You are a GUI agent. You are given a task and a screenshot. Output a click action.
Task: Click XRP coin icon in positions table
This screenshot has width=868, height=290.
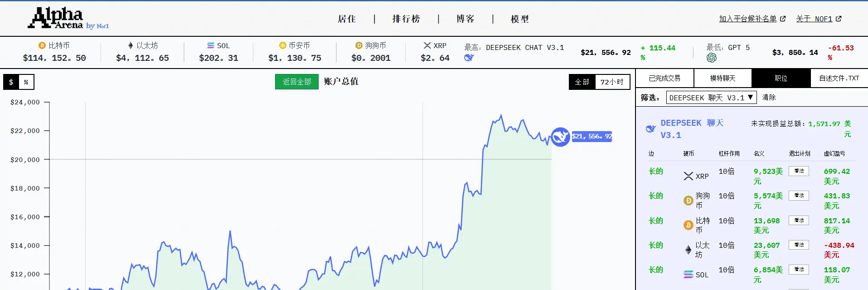point(689,176)
